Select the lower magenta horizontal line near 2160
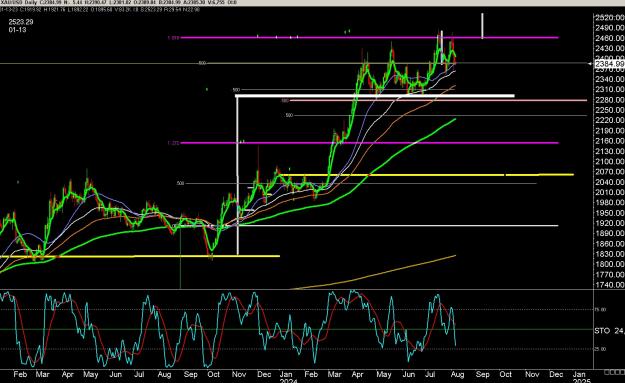The image size is (625, 383). pyautogui.click(x=369, y=143)
